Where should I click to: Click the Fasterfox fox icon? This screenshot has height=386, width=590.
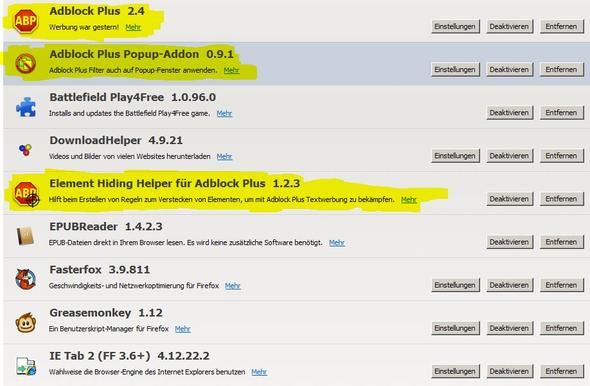coord(26,279)
